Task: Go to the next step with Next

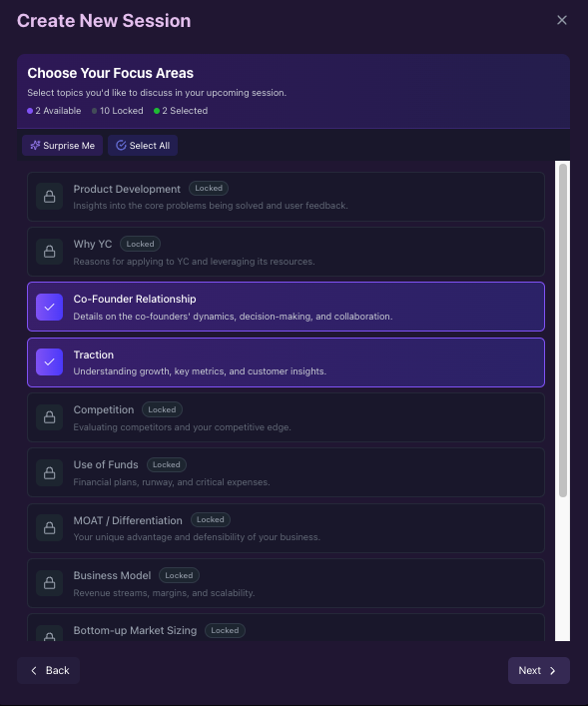Action: (539, 670)
